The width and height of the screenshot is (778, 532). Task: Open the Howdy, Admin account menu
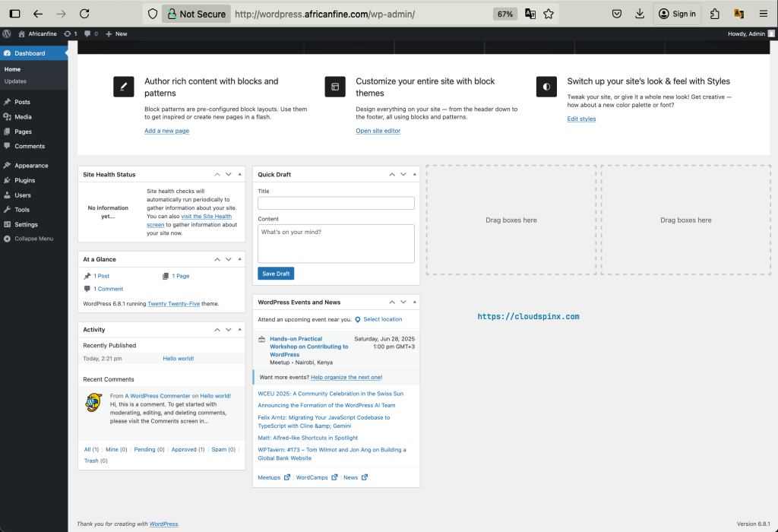[x=748, y=33]
